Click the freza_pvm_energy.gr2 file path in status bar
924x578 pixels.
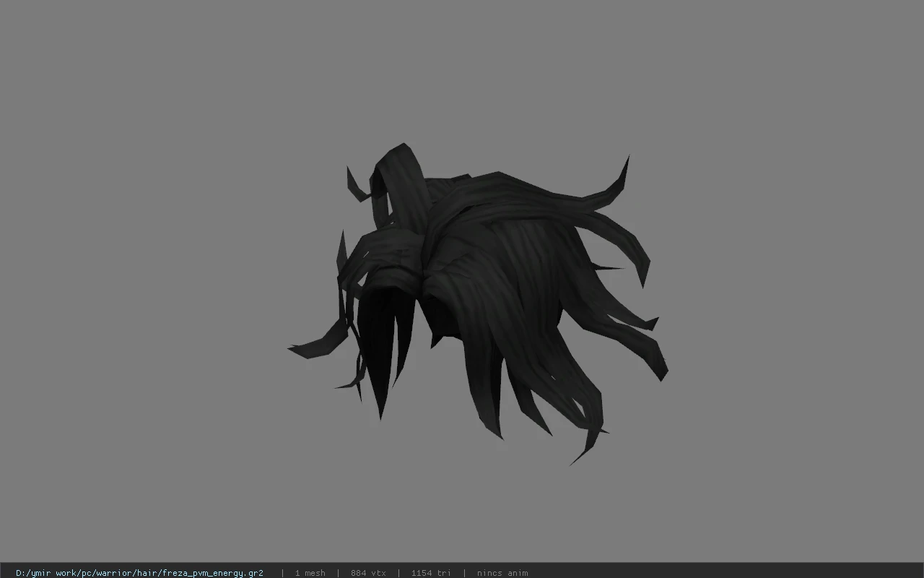[139, 573]
